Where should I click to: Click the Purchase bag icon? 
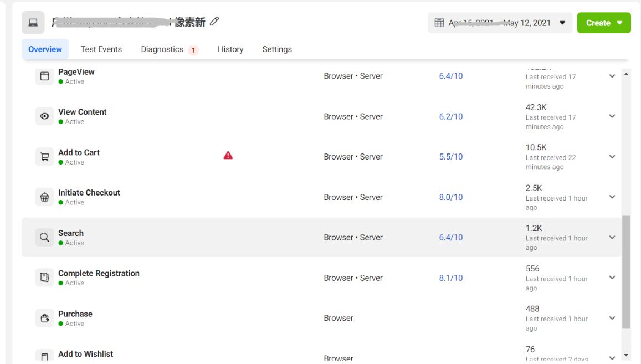coord(45,318)
